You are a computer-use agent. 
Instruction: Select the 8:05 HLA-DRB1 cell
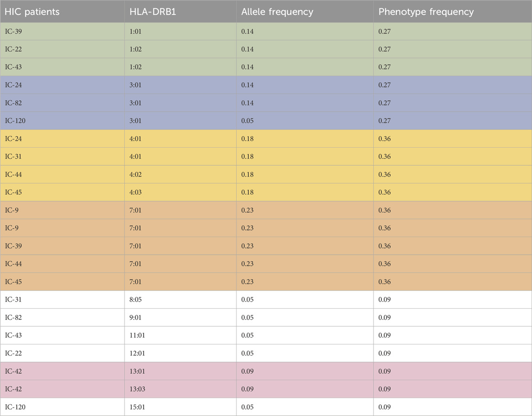click(137, 300)
